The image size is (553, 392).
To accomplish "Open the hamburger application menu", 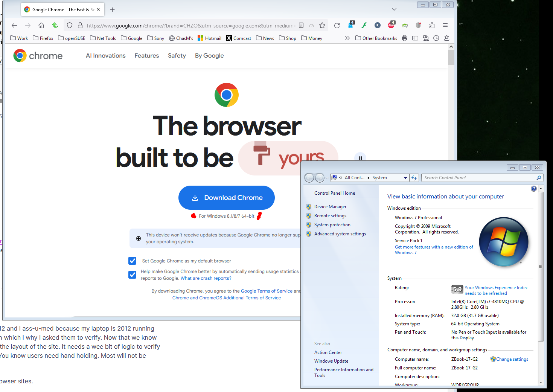I will point(445,26).
